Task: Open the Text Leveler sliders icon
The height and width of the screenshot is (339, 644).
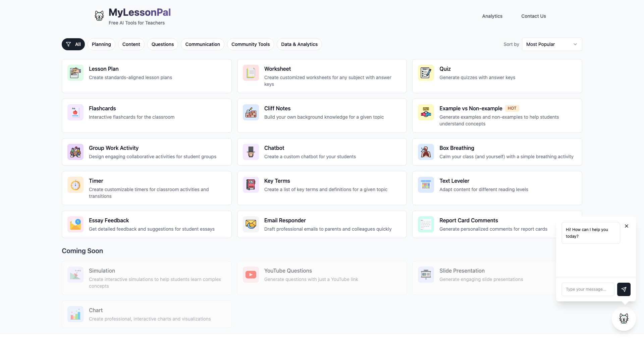Action: click(426, 185)
